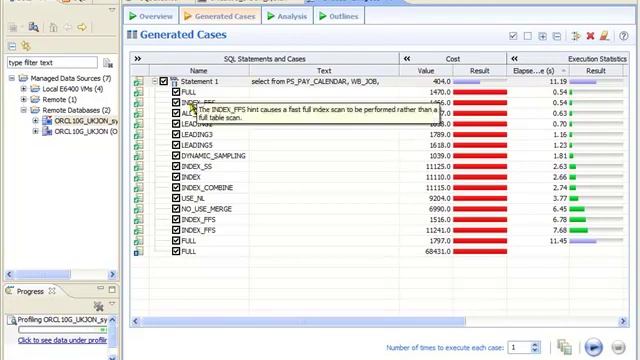Viewport: 640px width, 360px height.
Task: Expand the second ORCL10G_UKJON (O database node
Action: [x=36, y=131]
